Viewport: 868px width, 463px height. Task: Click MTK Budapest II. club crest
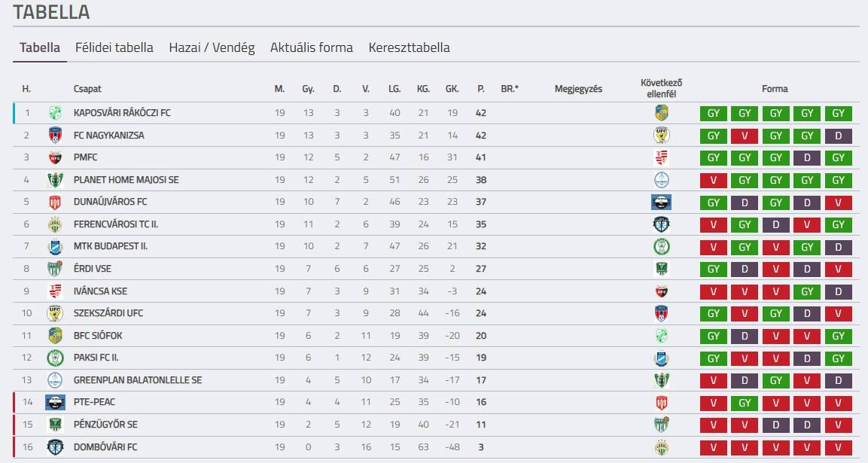[55, 246]
